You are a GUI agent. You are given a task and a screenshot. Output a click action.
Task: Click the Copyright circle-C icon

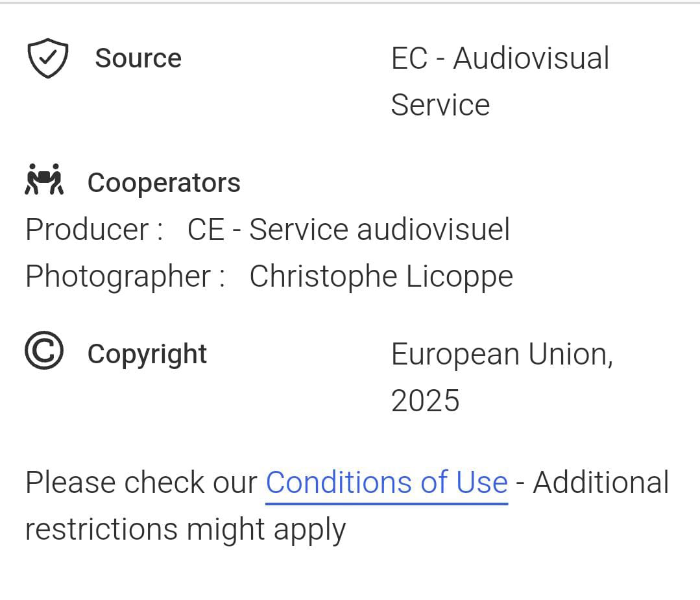tap(44, 351)
